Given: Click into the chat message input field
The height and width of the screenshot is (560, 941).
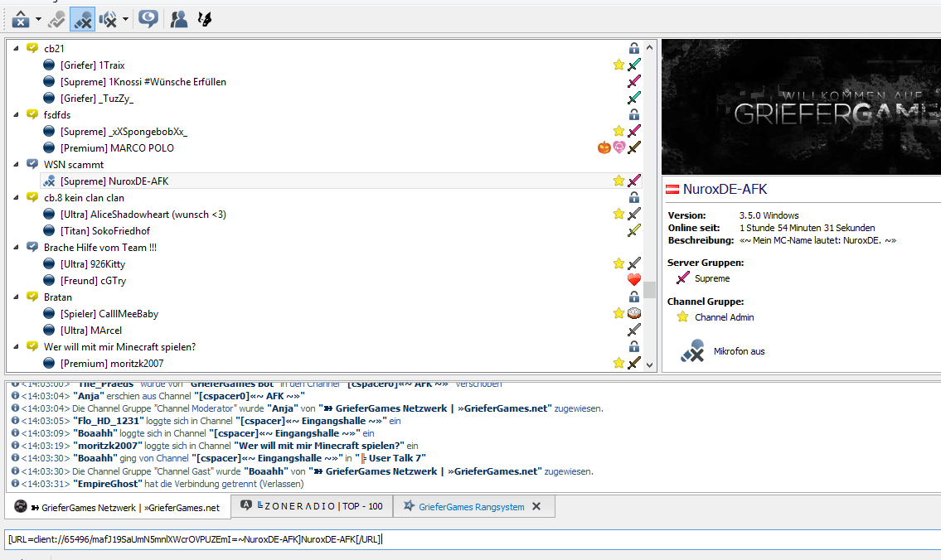Looking at the screenshot, I should pyautogui.click(x=473, y=539).
